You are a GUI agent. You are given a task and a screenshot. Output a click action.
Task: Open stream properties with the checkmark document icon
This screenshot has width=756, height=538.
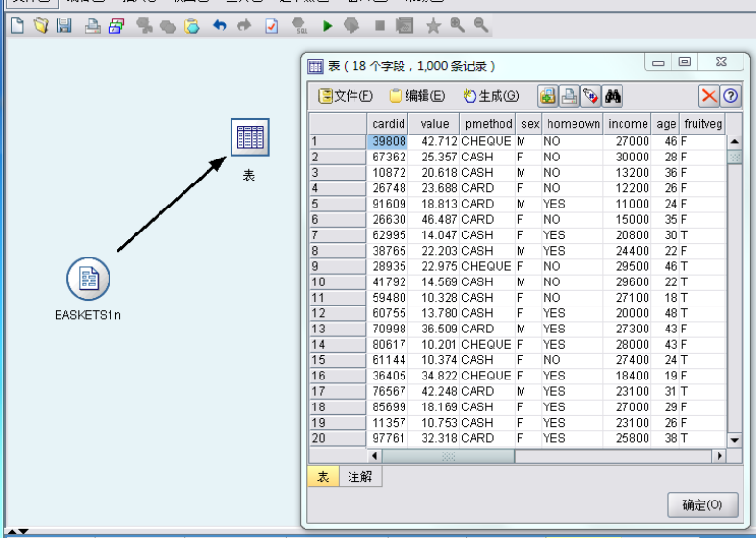[272, 26]
